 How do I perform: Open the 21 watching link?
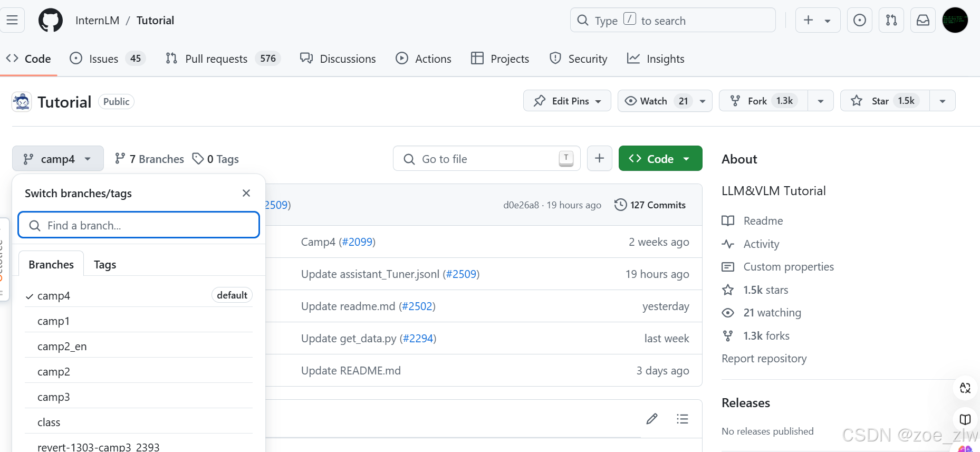point(762,312)
